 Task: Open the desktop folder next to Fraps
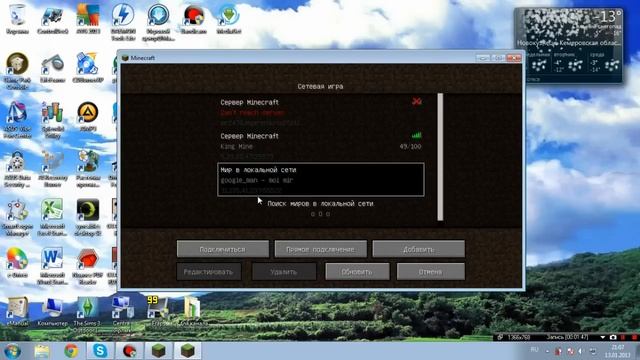(192, 312)
